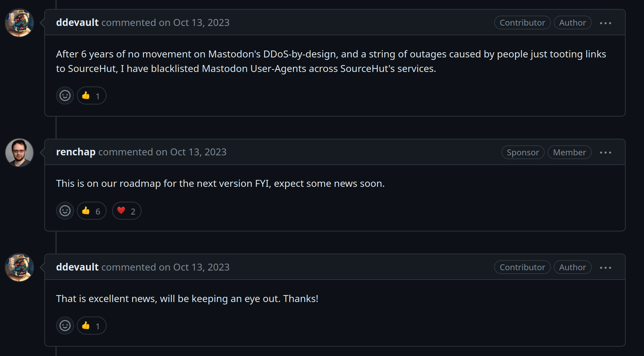Open the kebab menu on renchap's comment
This screenshot has height=356, width=644.
tap(606, 152)
